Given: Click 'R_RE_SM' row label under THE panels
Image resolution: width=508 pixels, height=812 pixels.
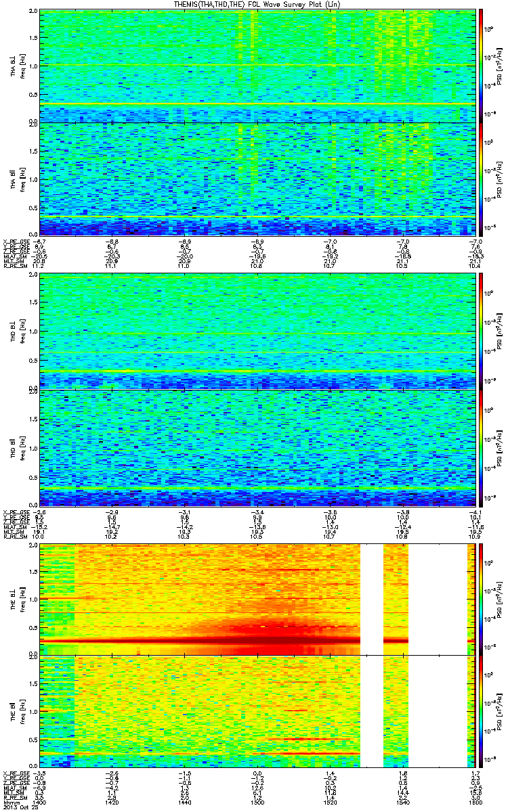Looking at the screenshot, I should (15, 798).
